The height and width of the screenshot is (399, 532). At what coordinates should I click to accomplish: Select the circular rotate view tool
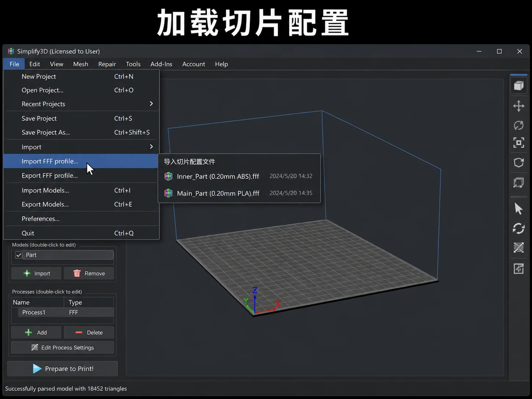point(518,125)
